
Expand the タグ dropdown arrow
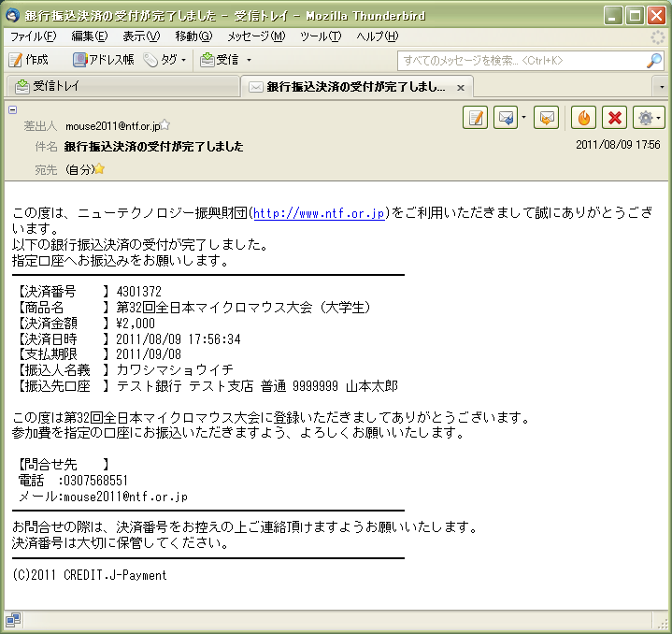184,60
